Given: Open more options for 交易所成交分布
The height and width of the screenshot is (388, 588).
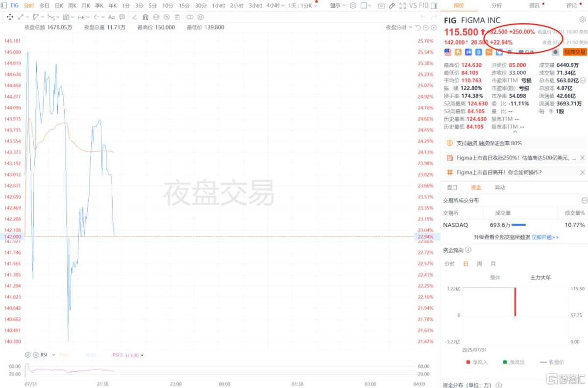Looking at the screenshot, I should (584, 200).
